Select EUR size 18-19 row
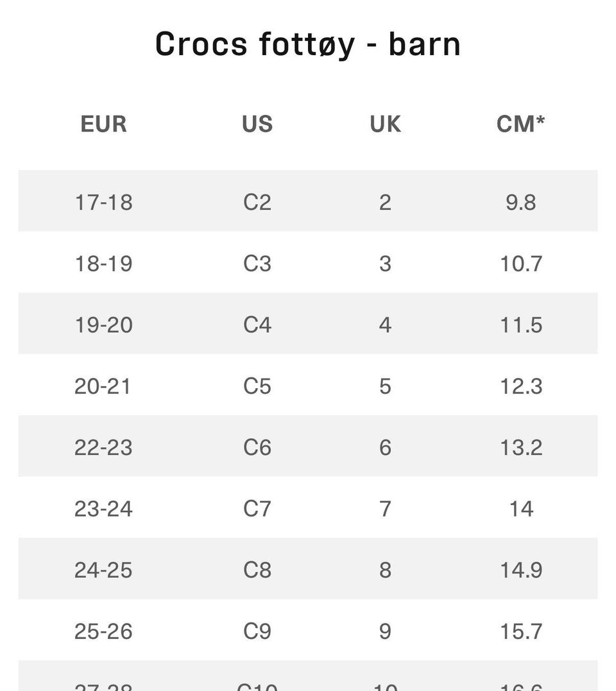616x691 pixels. pos(104,264)
